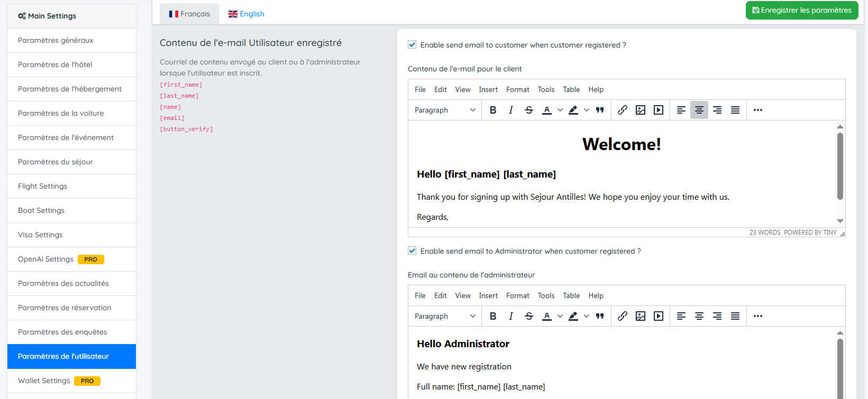Apply Strikethrough in customer email editor
The height and width of the screenshot is (399, 868).
pos(529,110)
